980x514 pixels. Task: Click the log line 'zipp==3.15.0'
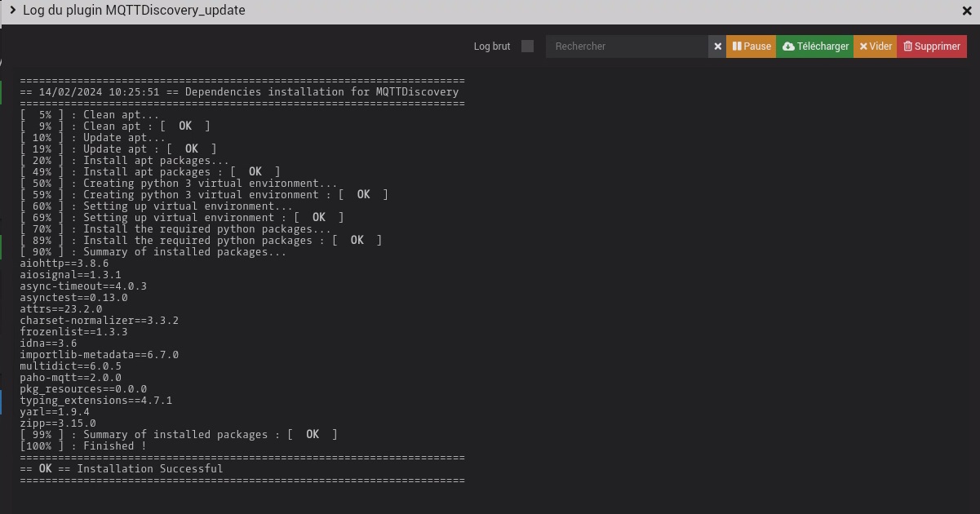tap(58, 423)
